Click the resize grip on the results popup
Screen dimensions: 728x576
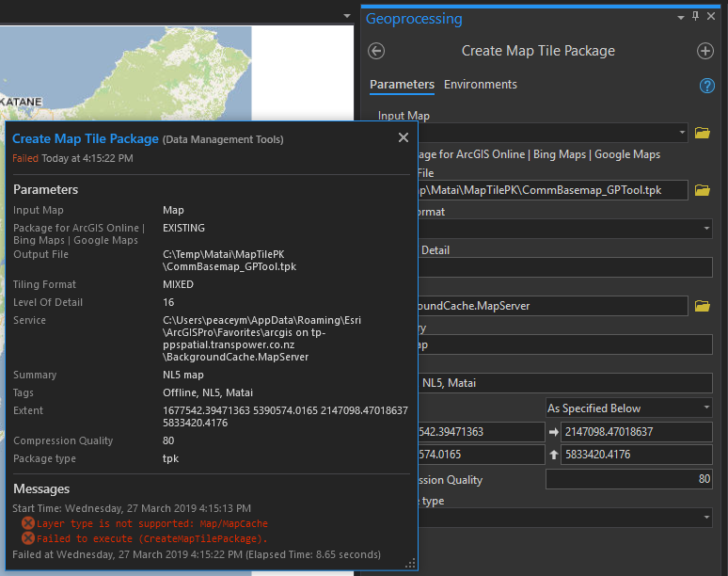point(410,563)
